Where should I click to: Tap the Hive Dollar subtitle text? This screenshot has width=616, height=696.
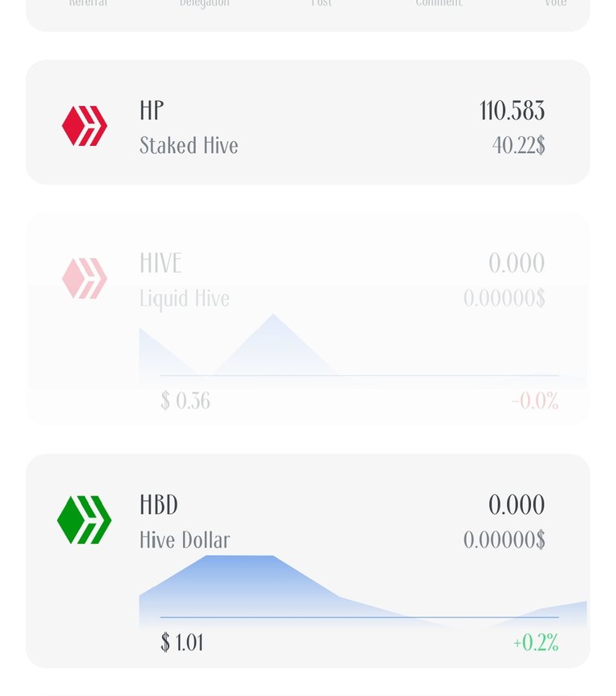(x=184, y=540)
